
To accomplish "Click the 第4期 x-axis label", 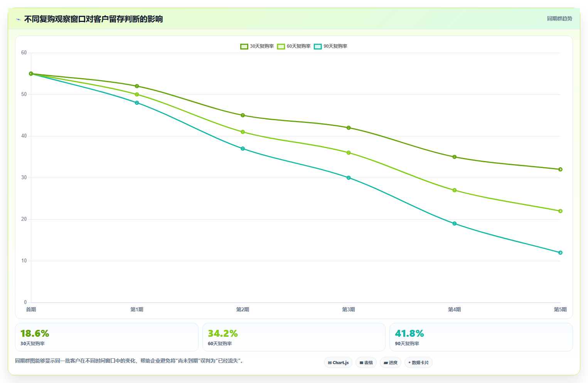I will (x=455, y=309).
